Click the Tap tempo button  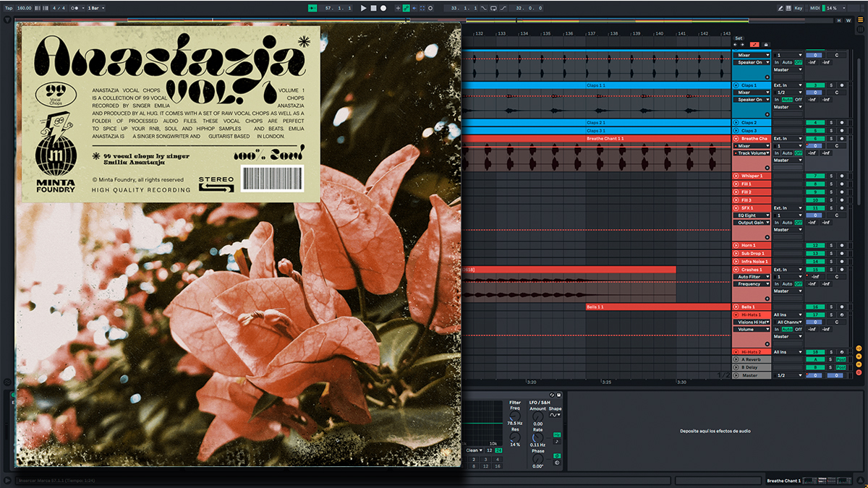(x=9, y=8)
